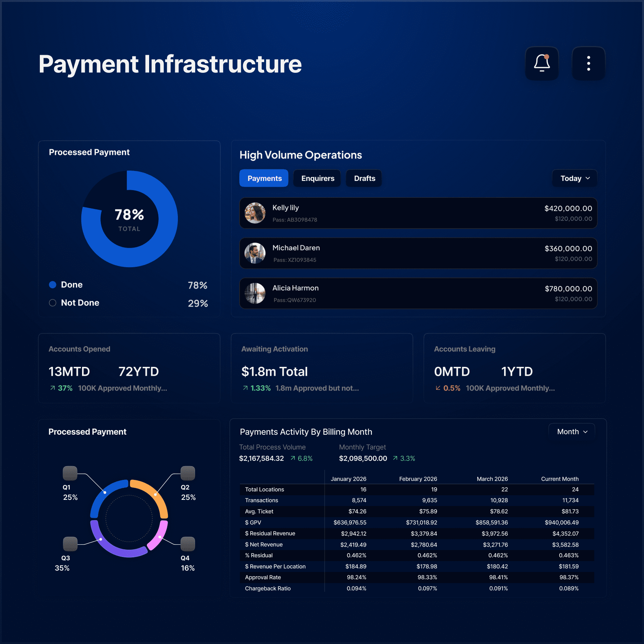
Task: Click the Approval Rate row label
Action: pyautogui.click(x=263, y=577)
